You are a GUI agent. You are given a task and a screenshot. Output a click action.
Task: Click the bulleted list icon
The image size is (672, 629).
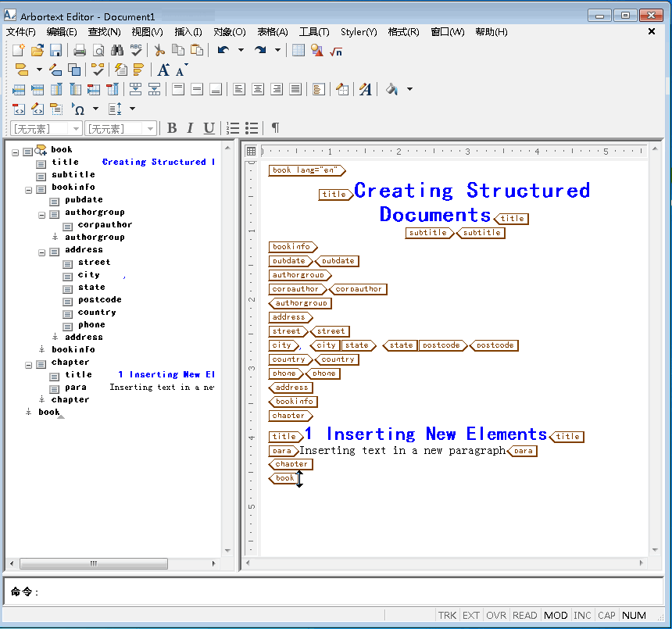[252, 128]
